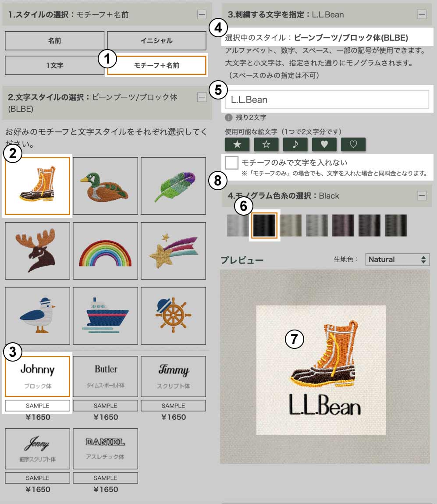437x504 pixels.
Task: Select the rainbow embroidery motif
Action: 106,251
